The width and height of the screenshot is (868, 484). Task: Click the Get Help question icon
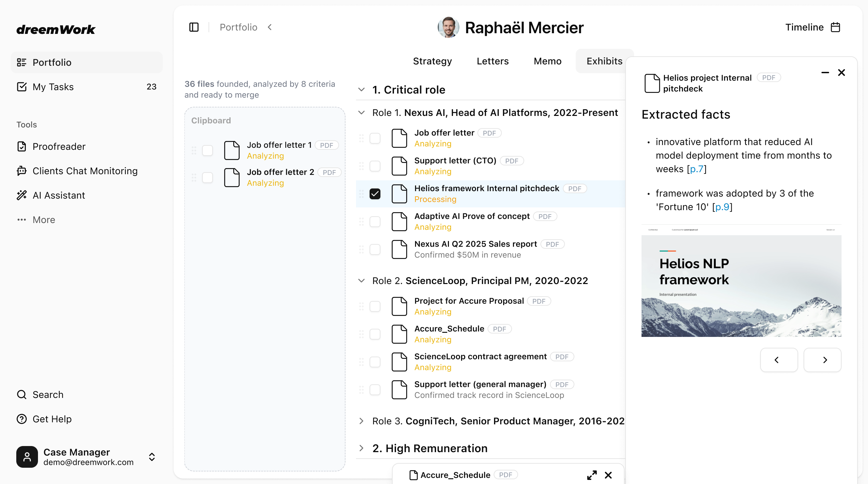(22, 419)
